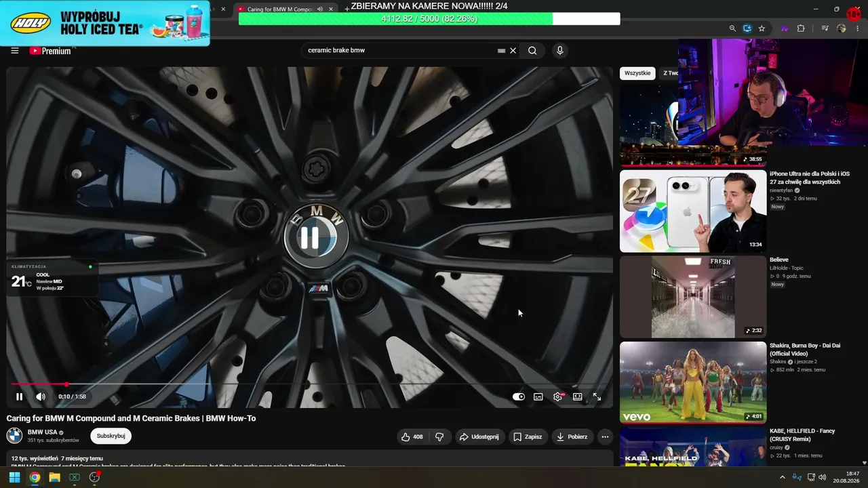Open the media controls icon in Chrome toolbar

(x=825, y=28)
